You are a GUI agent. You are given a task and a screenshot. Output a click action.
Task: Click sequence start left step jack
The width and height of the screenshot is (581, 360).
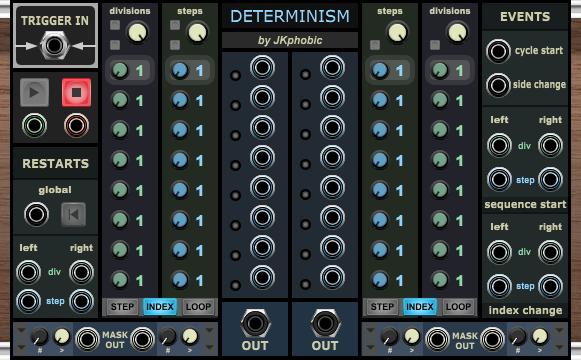[x=499, y=179]
